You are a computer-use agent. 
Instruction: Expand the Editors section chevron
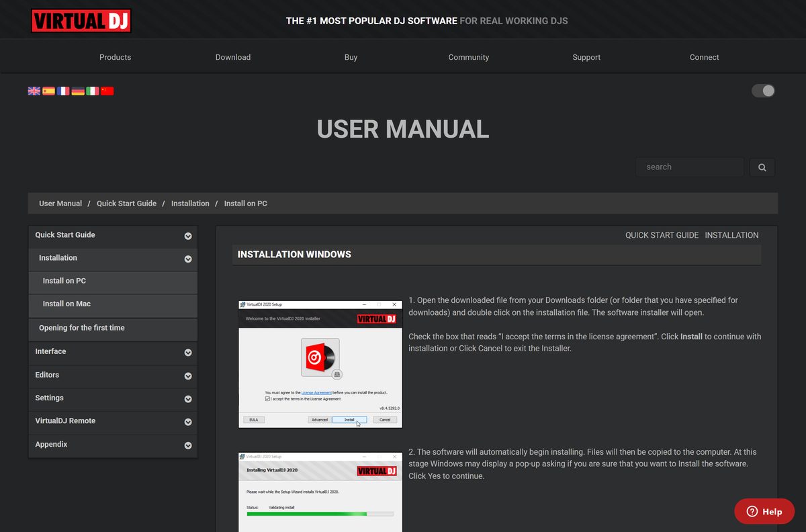tap(188, 375)
